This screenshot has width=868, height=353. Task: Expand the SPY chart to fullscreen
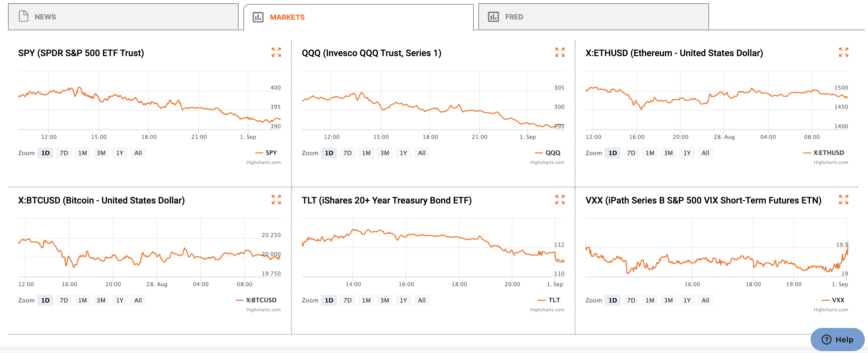[276, 52]
